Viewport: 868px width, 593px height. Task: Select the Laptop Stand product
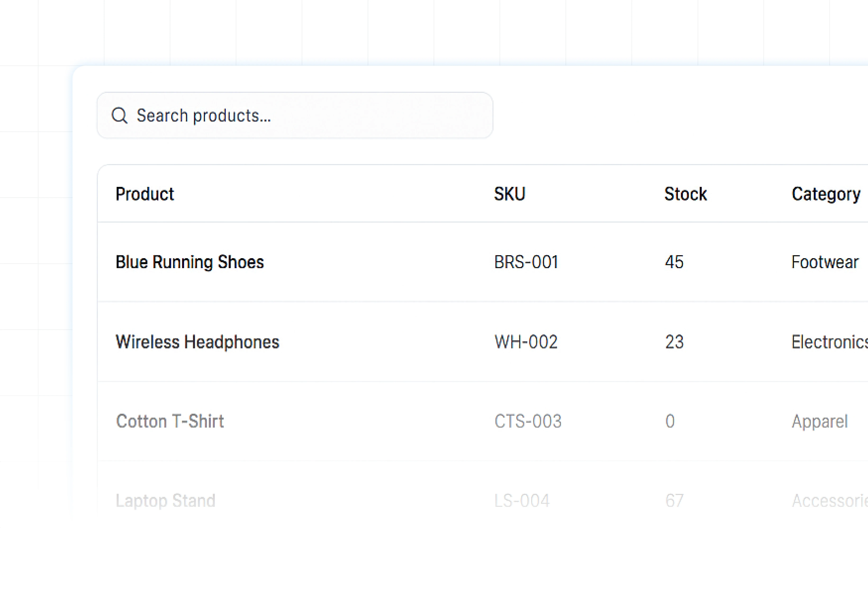point(165,501)
